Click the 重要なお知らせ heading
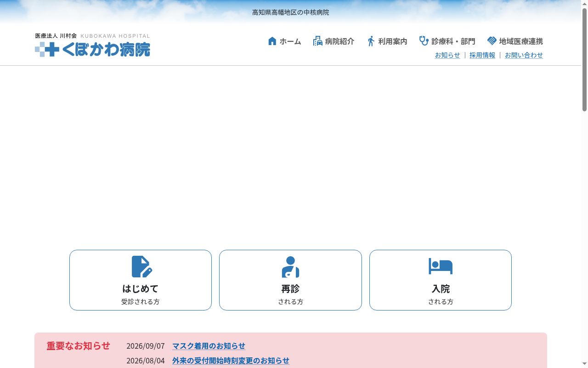588x368 pixels. pyautogui.click(x=79, y=346)
